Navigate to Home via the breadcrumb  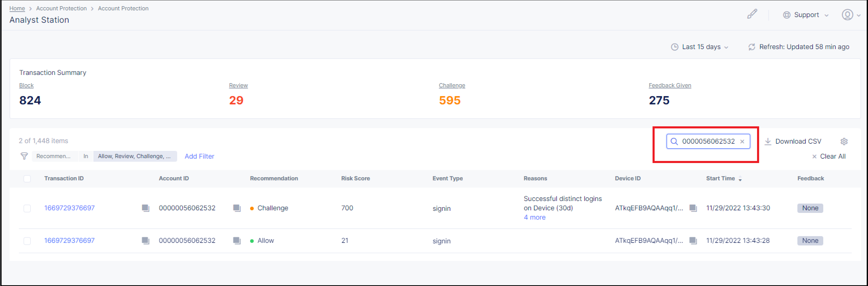click(x=17, y=8)
